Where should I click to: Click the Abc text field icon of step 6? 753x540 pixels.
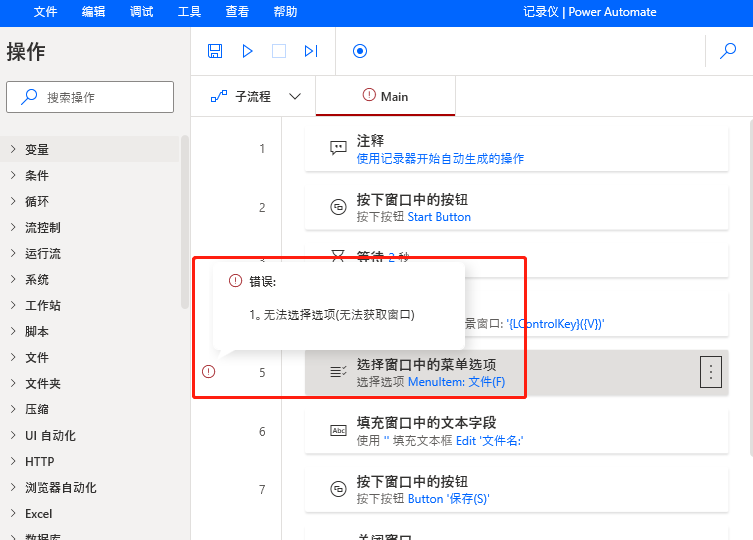point(339,430)
